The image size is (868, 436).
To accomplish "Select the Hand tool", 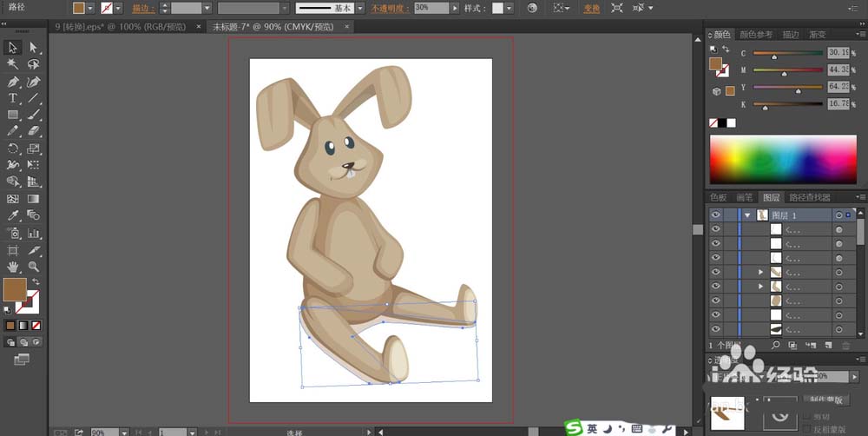I will click(x=13, y=266).
